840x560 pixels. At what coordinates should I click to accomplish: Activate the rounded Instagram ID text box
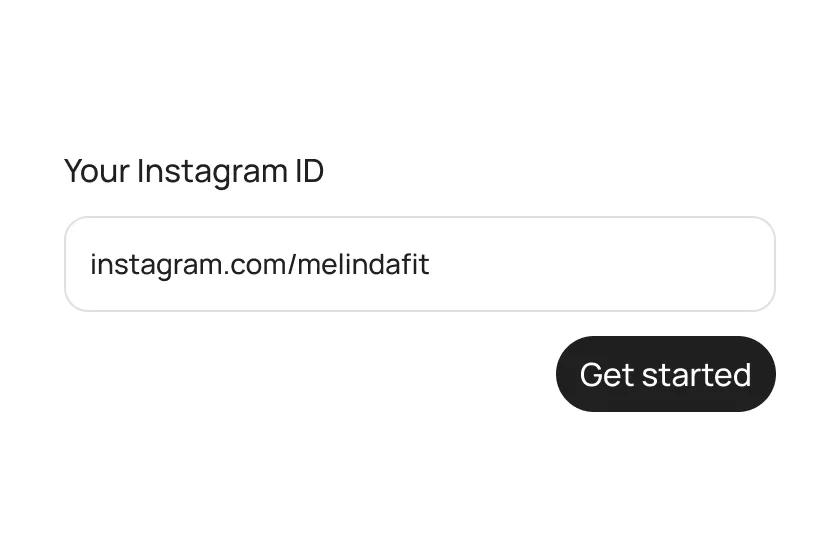(420, 264)
